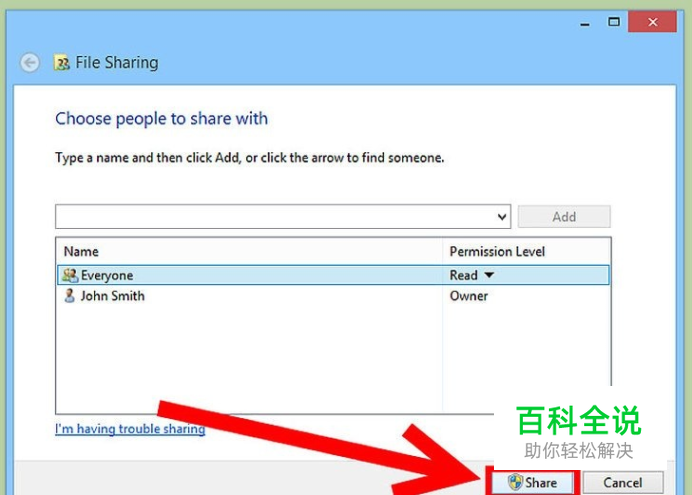Maximize the File Sharing window
This screenshot has width=692, height=495.
[613, 22]
